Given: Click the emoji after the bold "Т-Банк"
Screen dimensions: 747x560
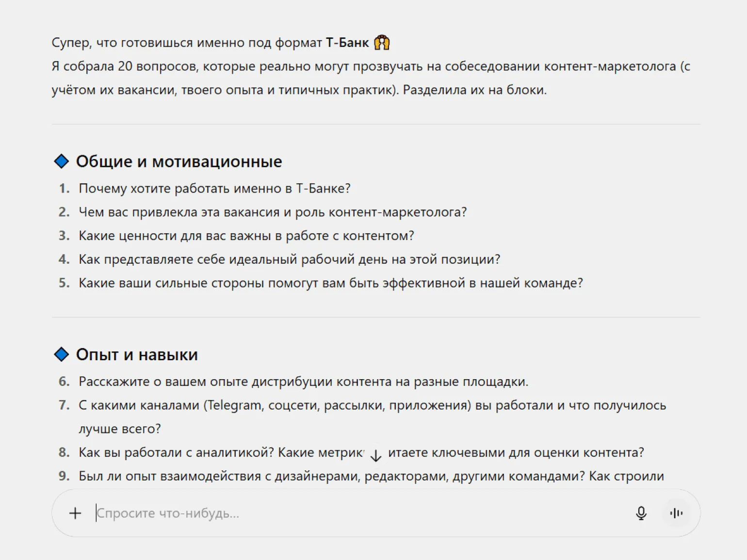Looking at the screenshot, I should (x=382, y=43).
